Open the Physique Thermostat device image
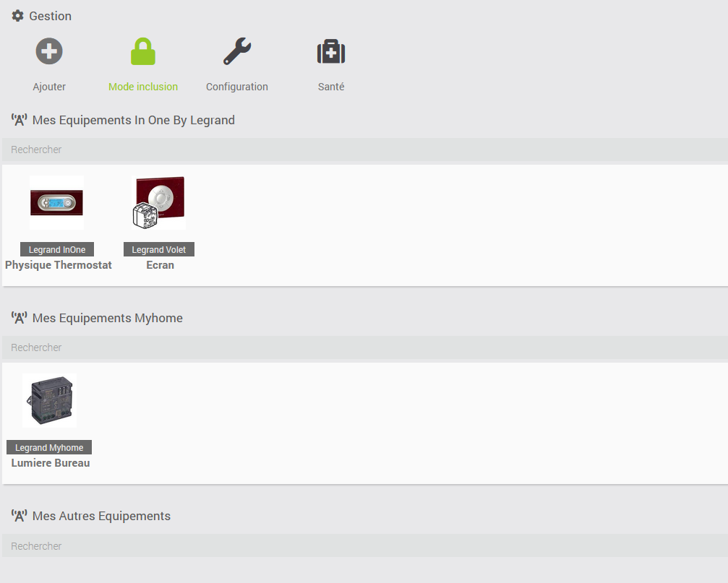 pos(57,203)
